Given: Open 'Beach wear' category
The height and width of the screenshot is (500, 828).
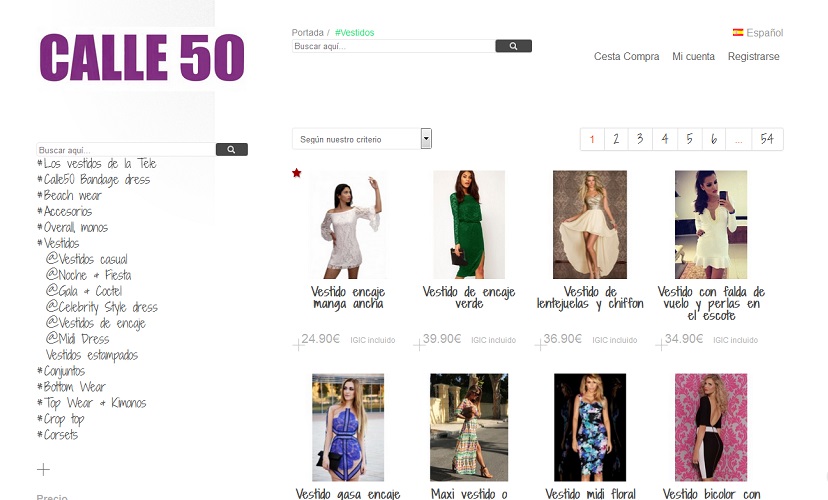Looking at the screenshot, I should point(69,195).
